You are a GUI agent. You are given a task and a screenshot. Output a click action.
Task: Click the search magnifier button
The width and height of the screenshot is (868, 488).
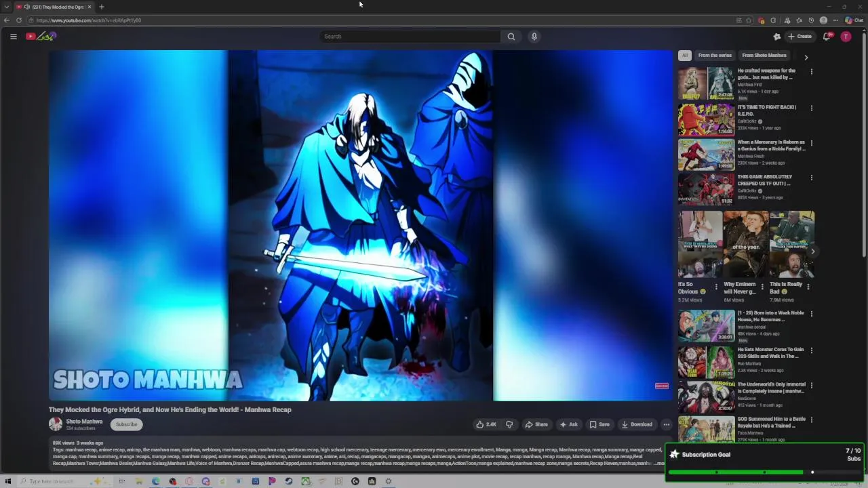point(511,37)
